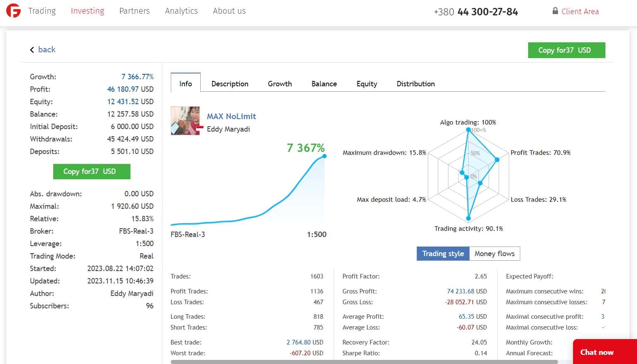Show the Distribution tab
This screenshot has height=364, width=637.
(416, 83)
